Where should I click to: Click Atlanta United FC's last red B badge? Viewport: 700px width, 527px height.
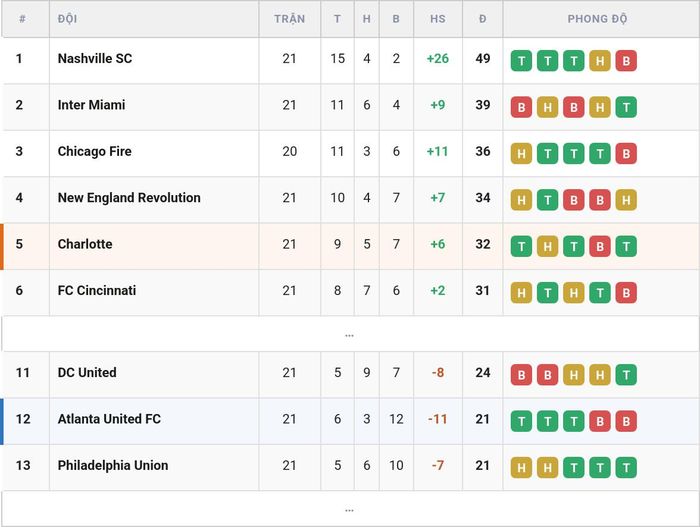[626, 422]
